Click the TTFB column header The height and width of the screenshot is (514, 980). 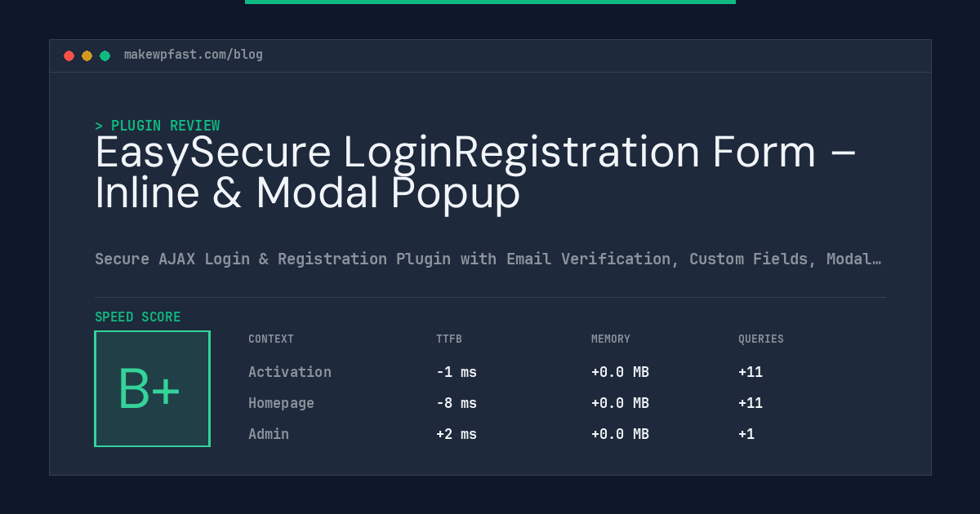pos(449,339)
